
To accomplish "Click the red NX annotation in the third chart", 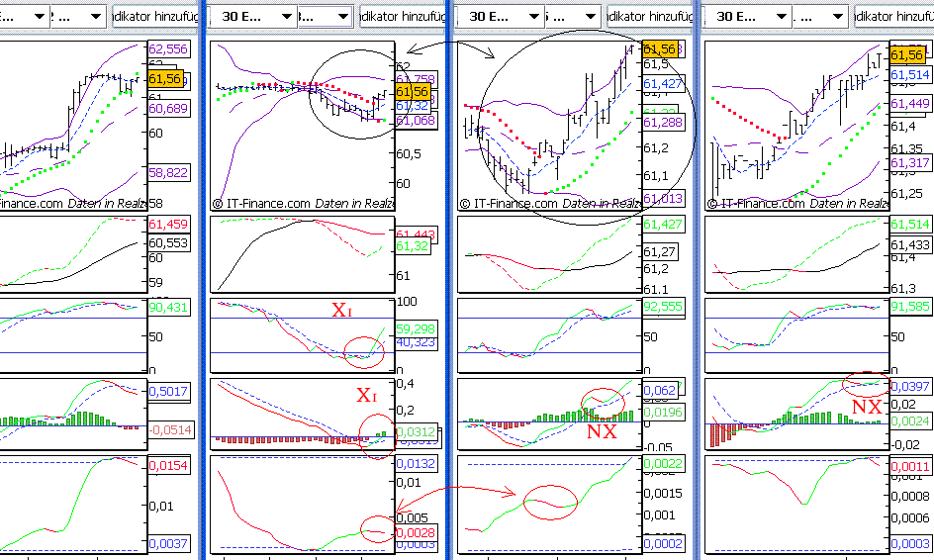I will coord(602,431).
